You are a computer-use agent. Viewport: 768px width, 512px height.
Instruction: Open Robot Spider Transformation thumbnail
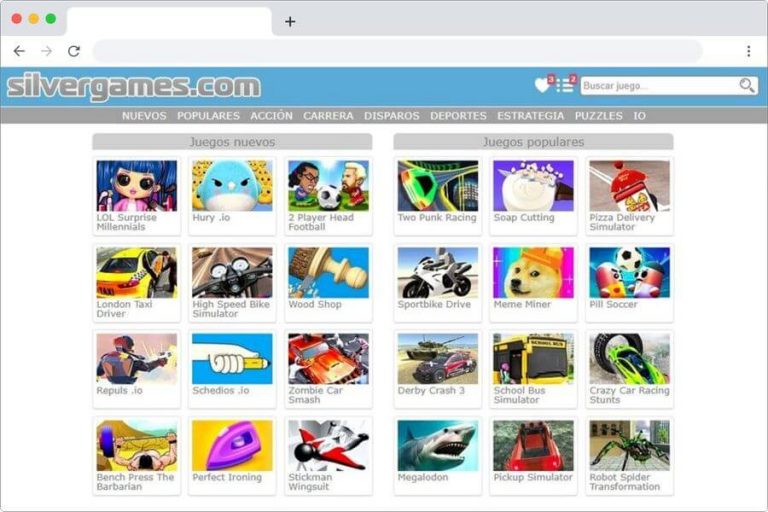pos(629,445)
